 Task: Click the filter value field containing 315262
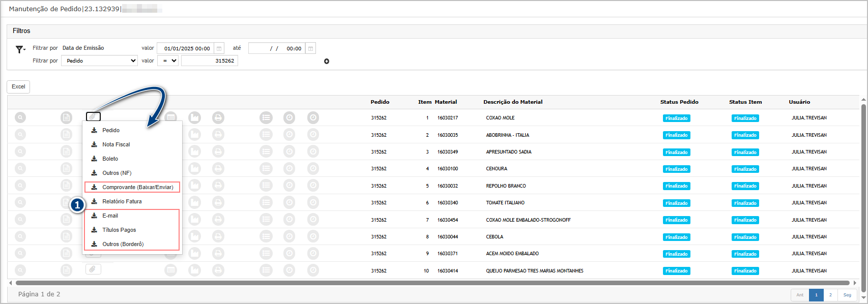coord(209,61)
